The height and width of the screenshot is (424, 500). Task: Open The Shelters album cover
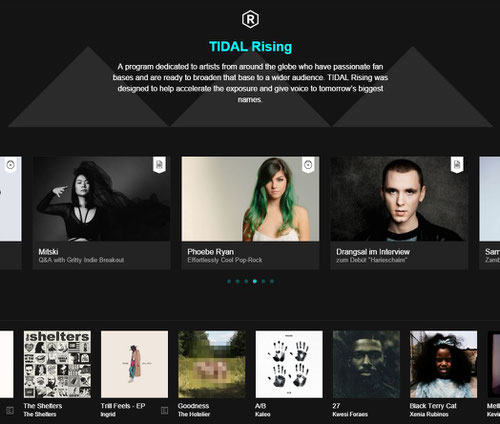[57, 364]
